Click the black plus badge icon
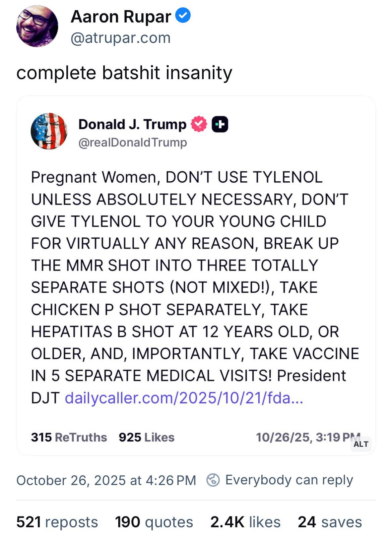 pos(220,124)
